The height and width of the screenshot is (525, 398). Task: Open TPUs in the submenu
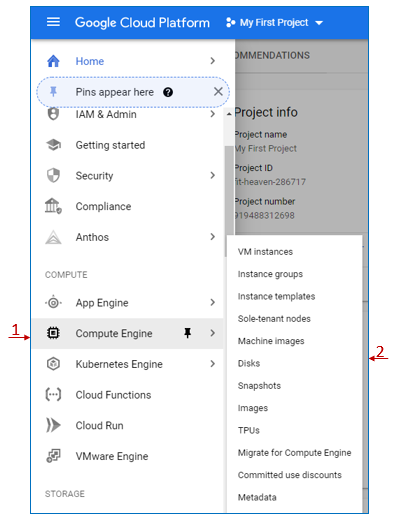pos(249,430)
